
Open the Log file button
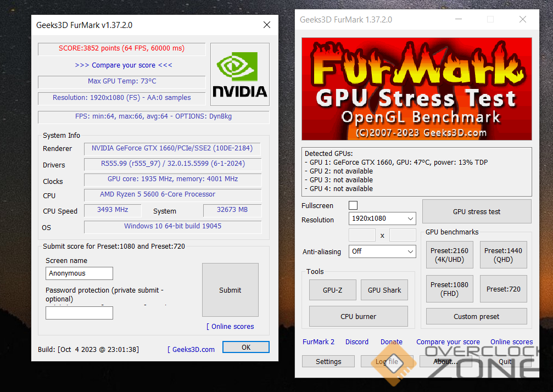pyautogui.click(x=387, y=362)
